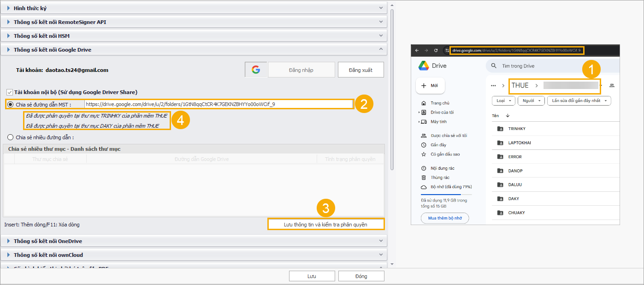Click the browser address bar URL
This screenshot has height=285, width=644.
tap(516, 50)
